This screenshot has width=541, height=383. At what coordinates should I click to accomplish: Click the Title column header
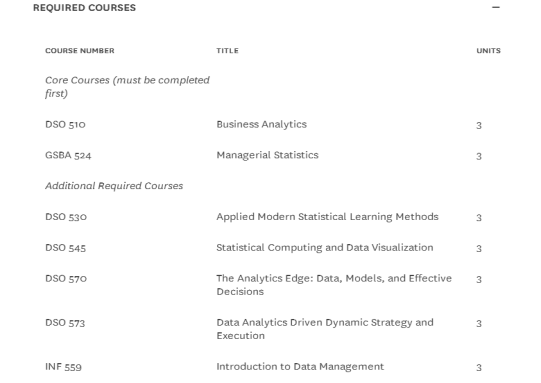point(228,51)
